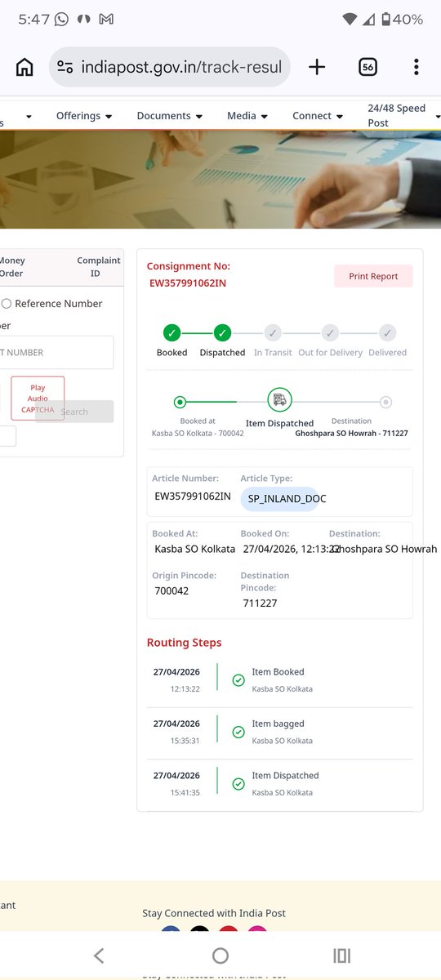This screenshot has height=980, width=441.
Task: Click consignment number EW357991062IN in red
Action: 187,283
